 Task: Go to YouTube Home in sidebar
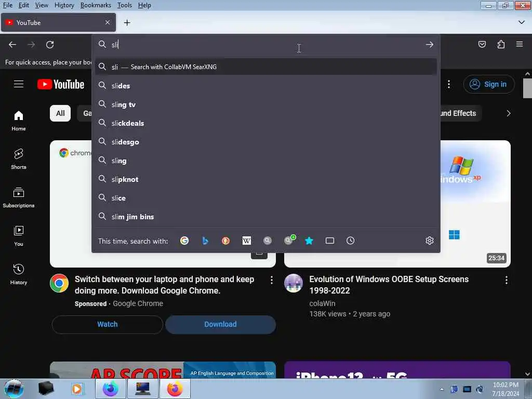tap(19, 121)
